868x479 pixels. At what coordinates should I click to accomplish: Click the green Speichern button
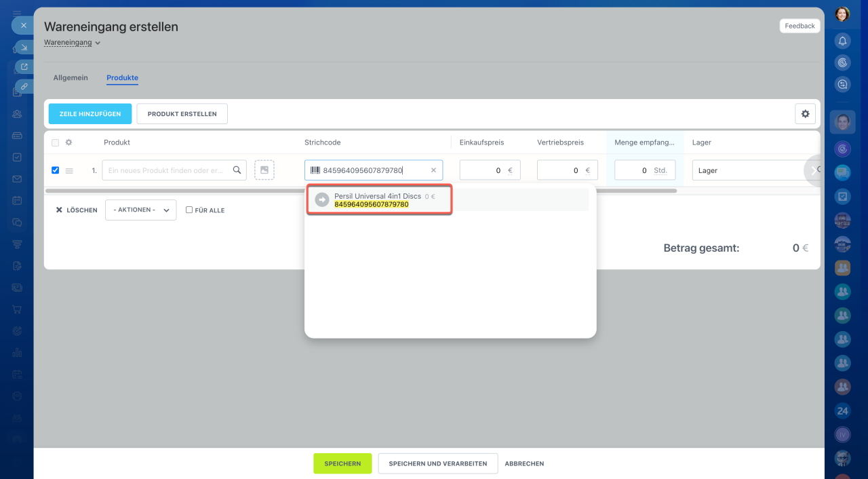click(x=342, y=463)
